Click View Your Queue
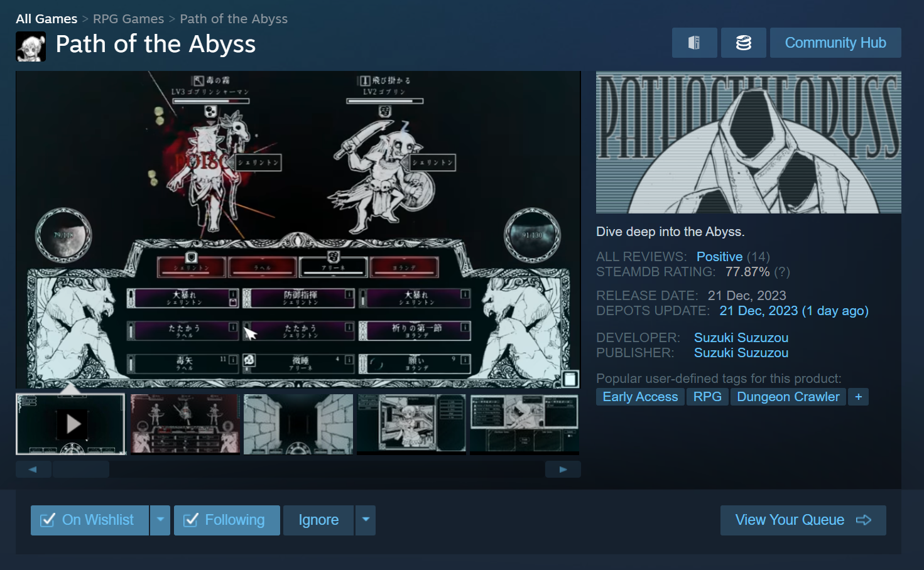The image size is (924, 570). pos(803,520)
